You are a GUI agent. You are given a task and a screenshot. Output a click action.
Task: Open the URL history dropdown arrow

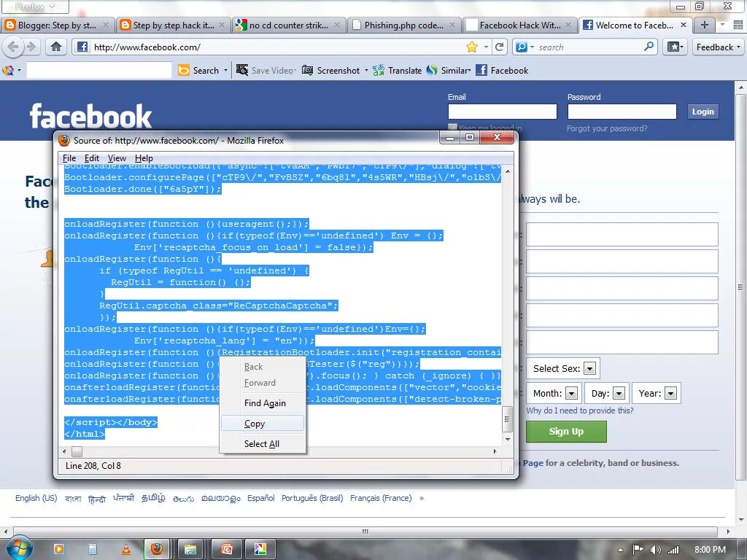click(486, 47)
